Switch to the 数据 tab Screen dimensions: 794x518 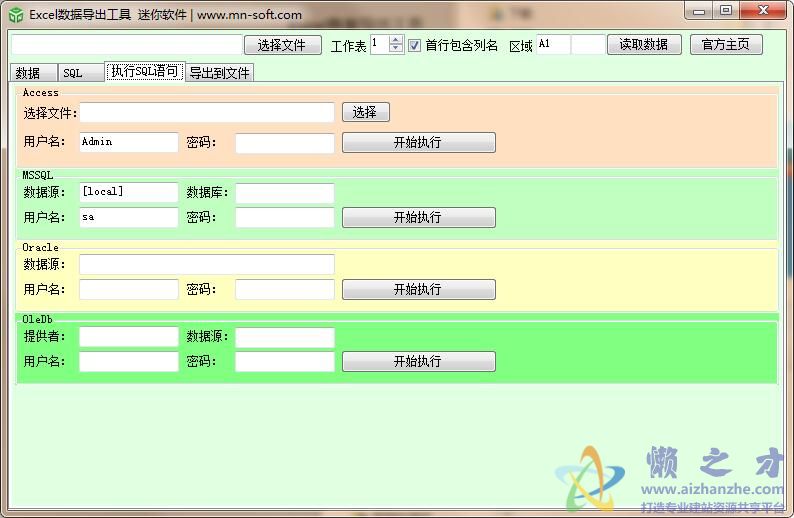(33, 73)
